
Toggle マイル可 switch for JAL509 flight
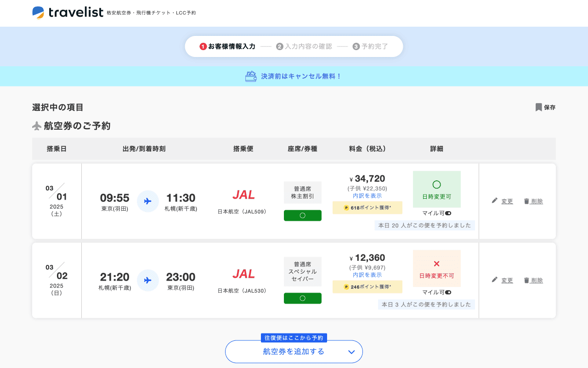[x=448, y=213]
